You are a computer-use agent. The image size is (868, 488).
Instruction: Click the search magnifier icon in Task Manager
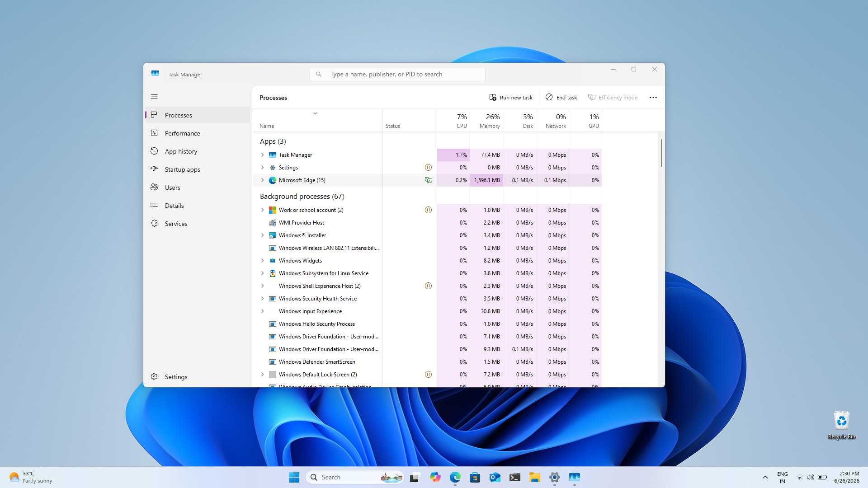(x=319, y=74)
